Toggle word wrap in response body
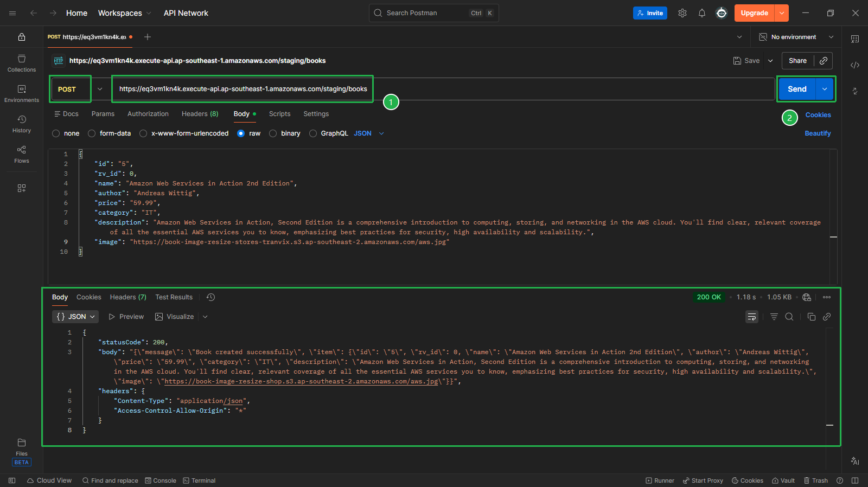868x487 pixels. (x=752, y=317)
